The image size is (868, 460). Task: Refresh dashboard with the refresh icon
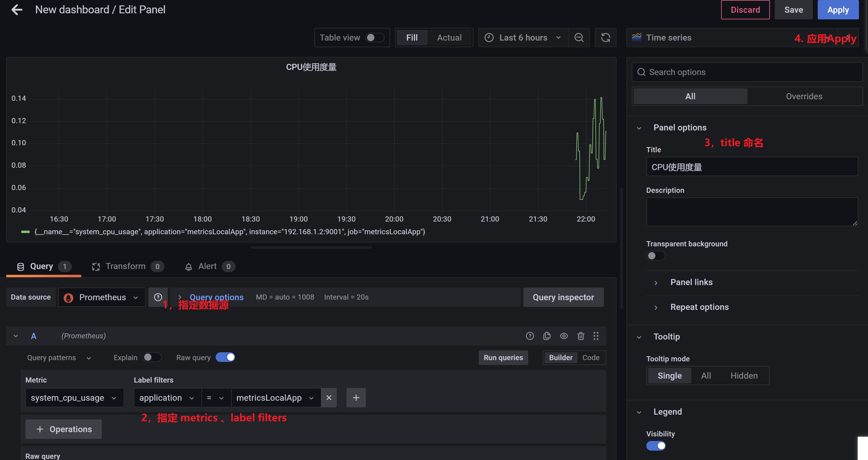[x=605, y=38]
